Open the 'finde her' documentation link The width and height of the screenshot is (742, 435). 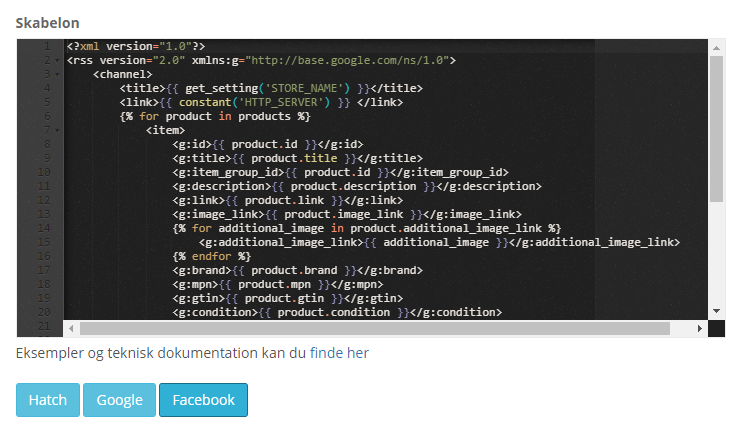click(339, 353)
